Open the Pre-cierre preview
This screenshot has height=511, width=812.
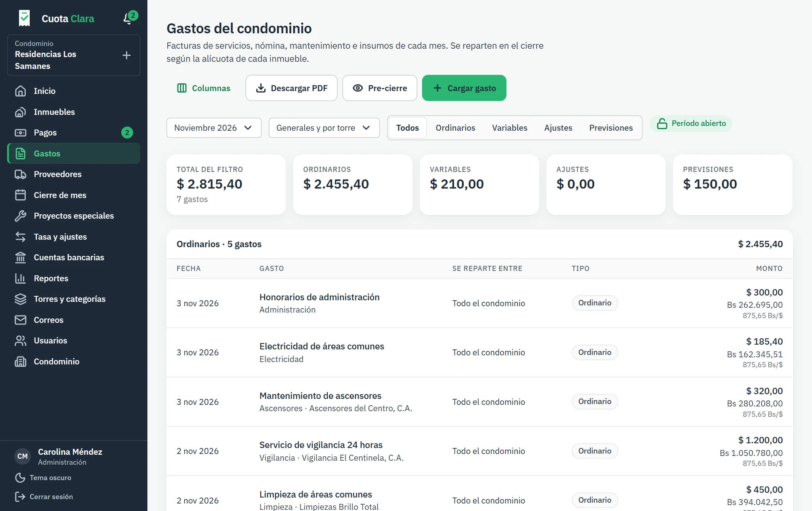point(380,88)
